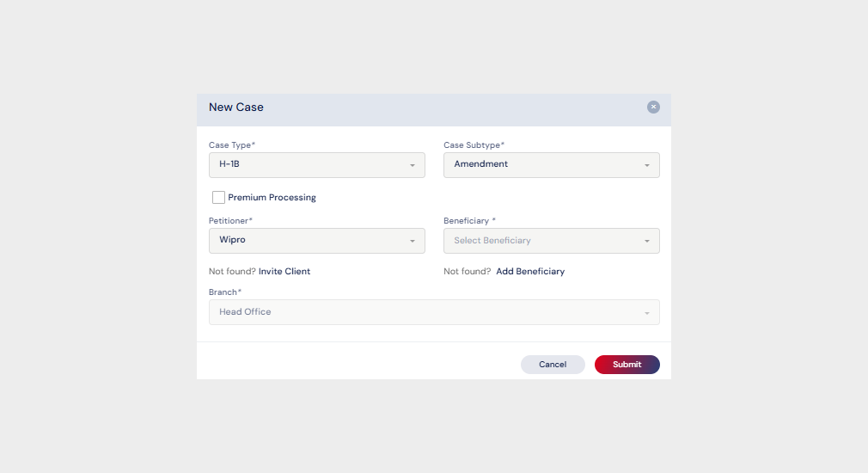Click the Beneficiary dropdown arrow icon

coord(647,241)
